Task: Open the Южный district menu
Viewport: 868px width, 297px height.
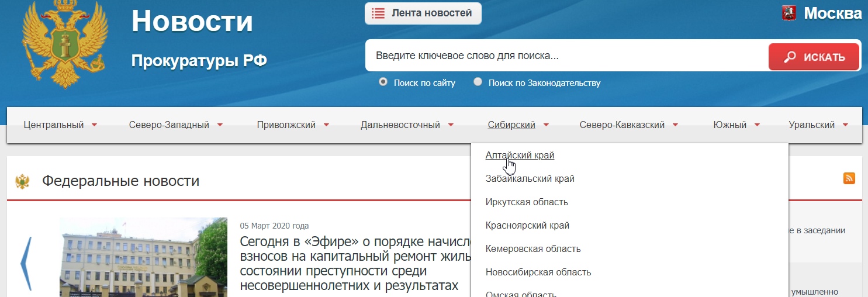Action: [x=730, y=125]
